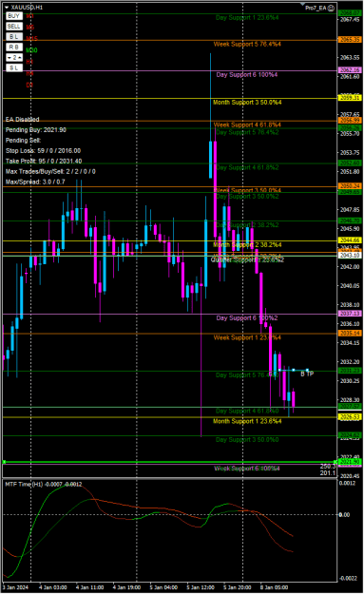The height and width of the screenshot is (594, 364).
Task: Click the R B button
Action: coord(14,47)
